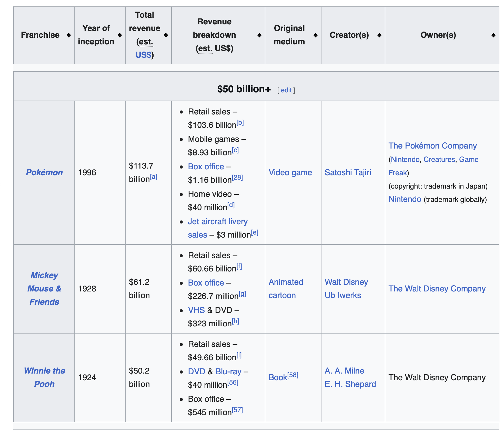Click Jet aircraft livery sales link

click(x=218, y=221)
